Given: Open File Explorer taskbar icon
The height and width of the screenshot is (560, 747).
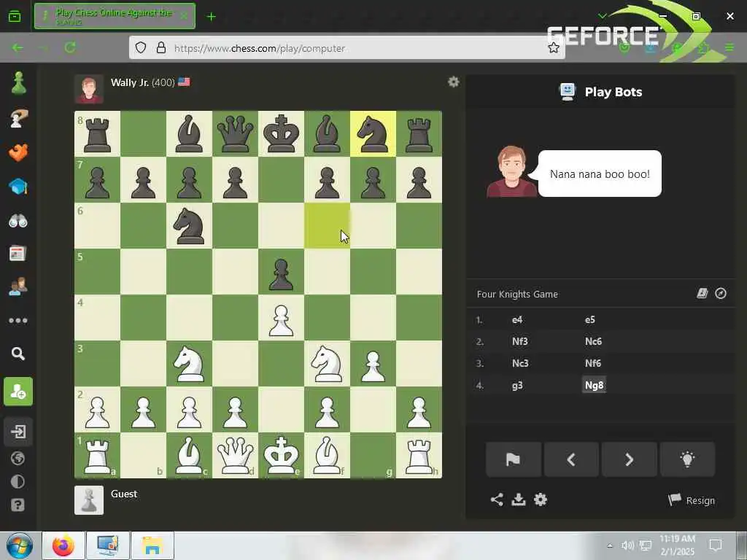Looking at the screenshot, I should click(152, 545).
